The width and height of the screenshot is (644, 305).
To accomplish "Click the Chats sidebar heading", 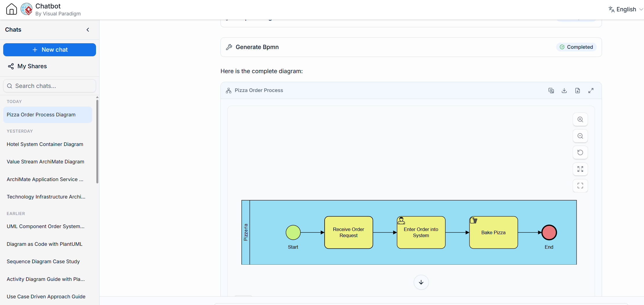I will 13,30.
